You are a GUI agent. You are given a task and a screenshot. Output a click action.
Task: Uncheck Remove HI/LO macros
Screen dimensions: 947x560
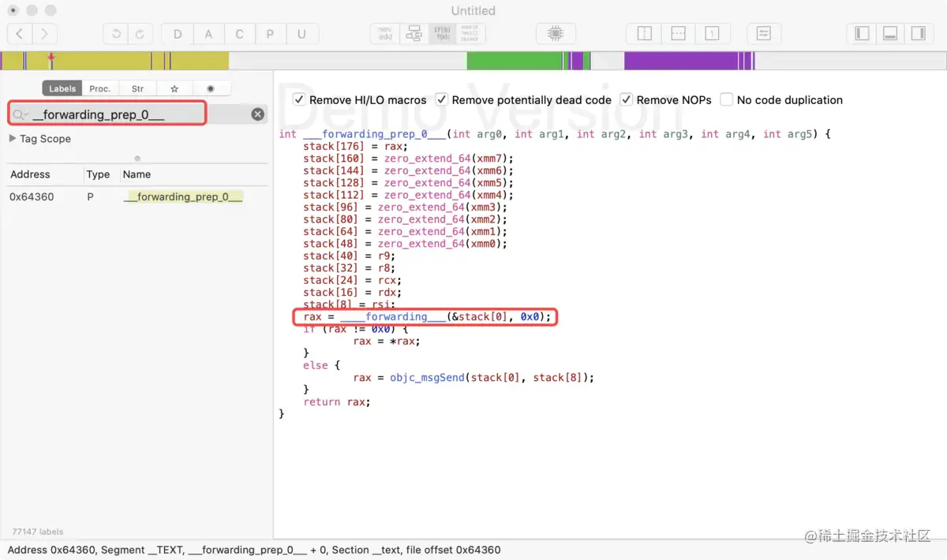[x=299, y=99]
